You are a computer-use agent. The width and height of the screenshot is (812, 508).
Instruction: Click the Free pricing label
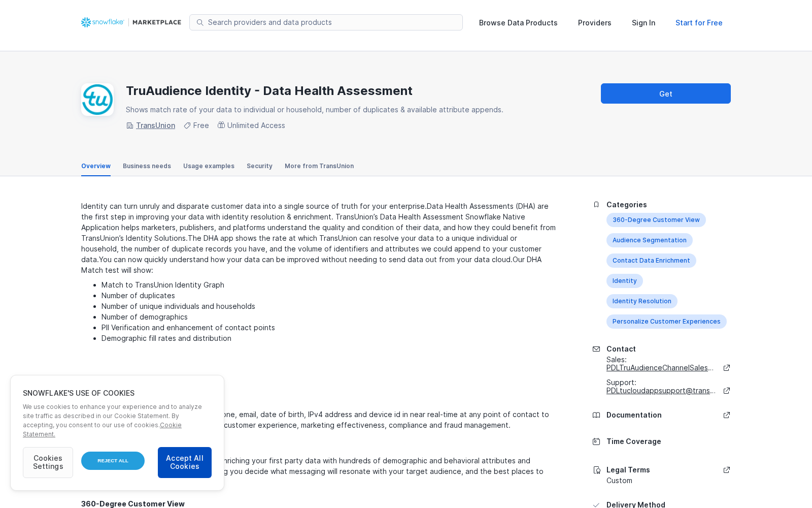(201, 125)
